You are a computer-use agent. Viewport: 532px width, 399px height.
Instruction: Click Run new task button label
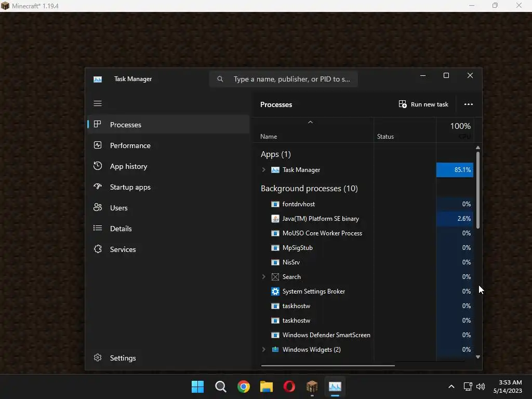(429, 104)
